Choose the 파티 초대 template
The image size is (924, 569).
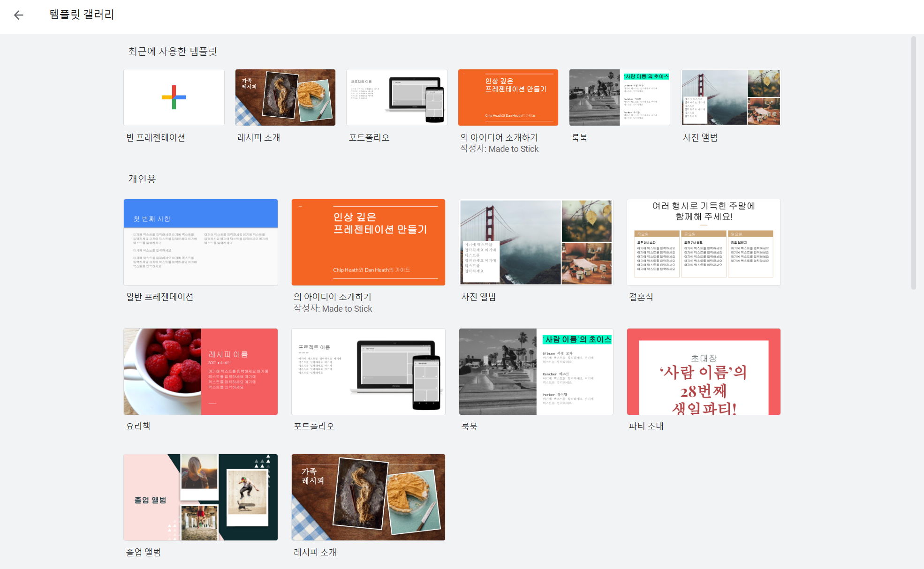(x=704, y=372)
